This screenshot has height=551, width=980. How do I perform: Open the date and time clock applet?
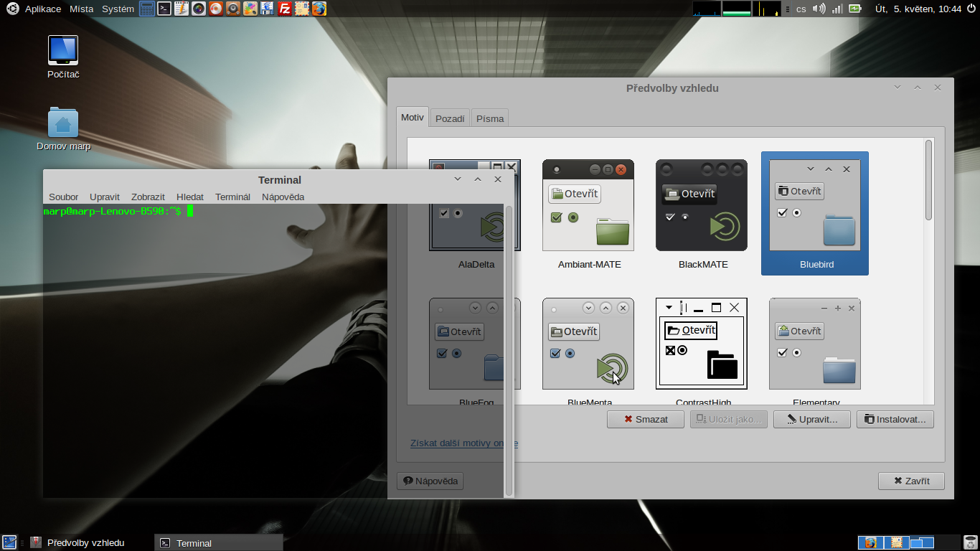point(918,9)
